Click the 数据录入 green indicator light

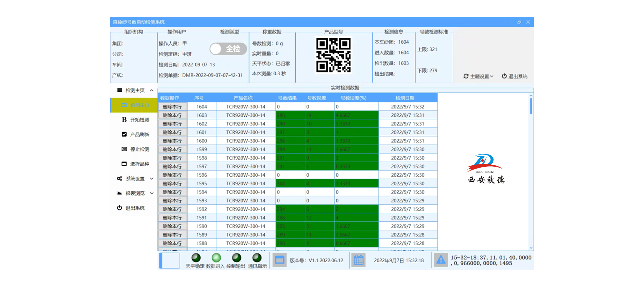(x=216, y=258)
